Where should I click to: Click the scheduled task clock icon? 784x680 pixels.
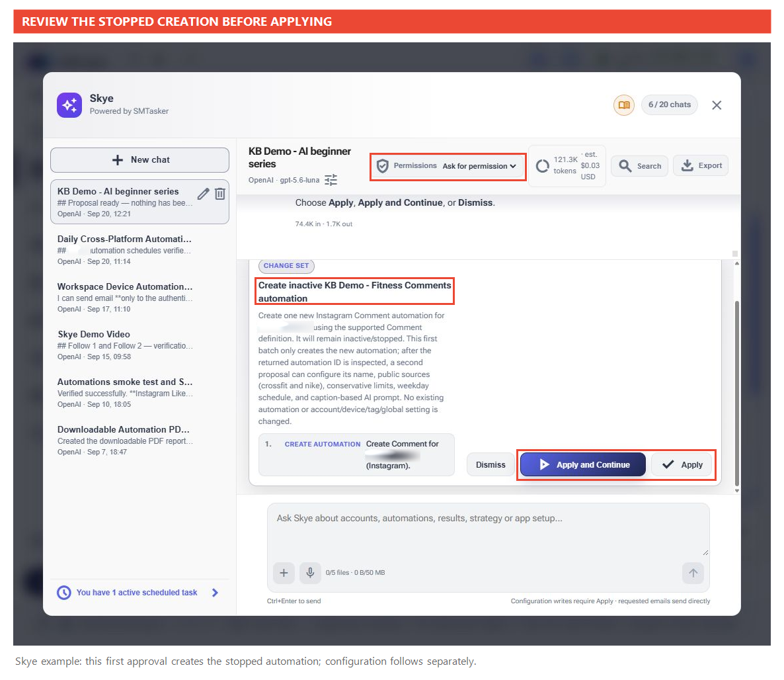(x=64, y=593)
